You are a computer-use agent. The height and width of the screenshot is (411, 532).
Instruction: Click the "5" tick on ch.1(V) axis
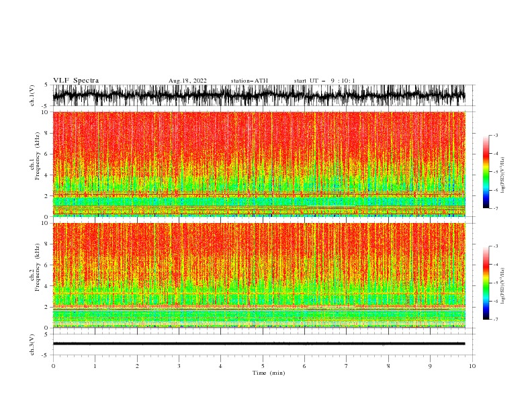46,85
